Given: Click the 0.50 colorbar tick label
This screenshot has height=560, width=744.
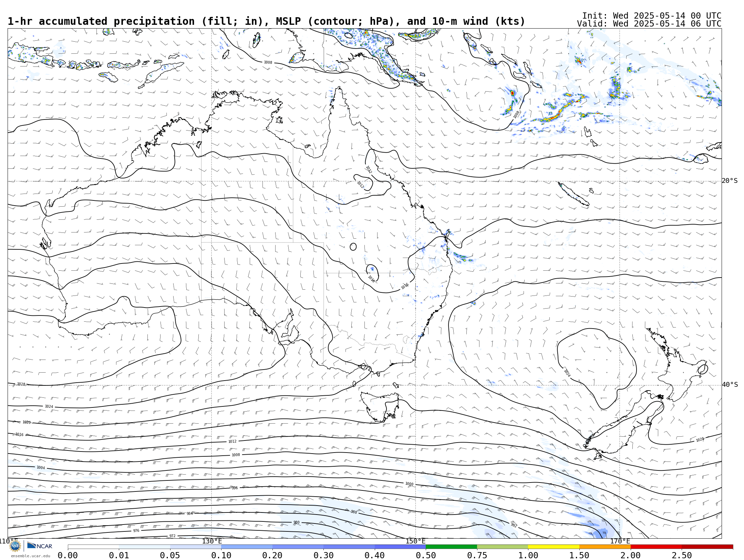Looking at the screenshot, I should [x=426, y=556].
